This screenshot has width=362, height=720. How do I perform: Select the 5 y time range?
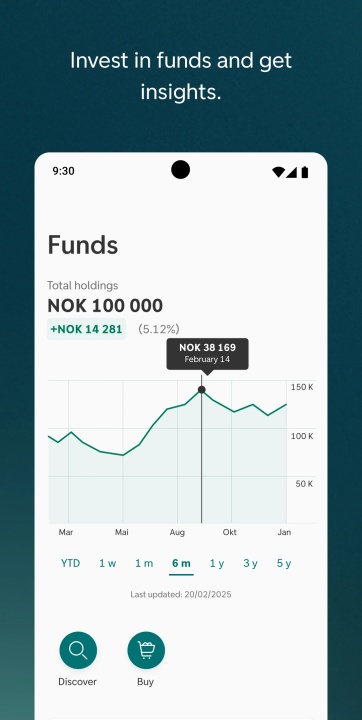284,563
